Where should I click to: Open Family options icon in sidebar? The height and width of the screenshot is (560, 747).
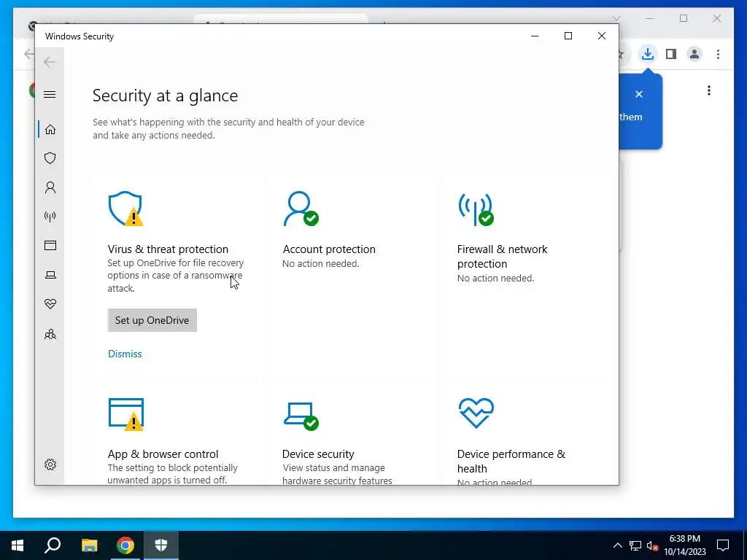[50, 334]
